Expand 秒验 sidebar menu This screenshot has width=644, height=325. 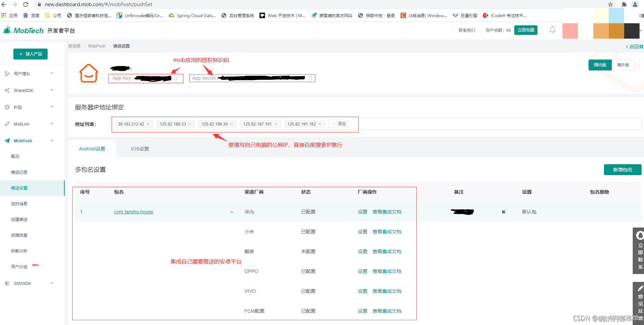pos(32,107)
